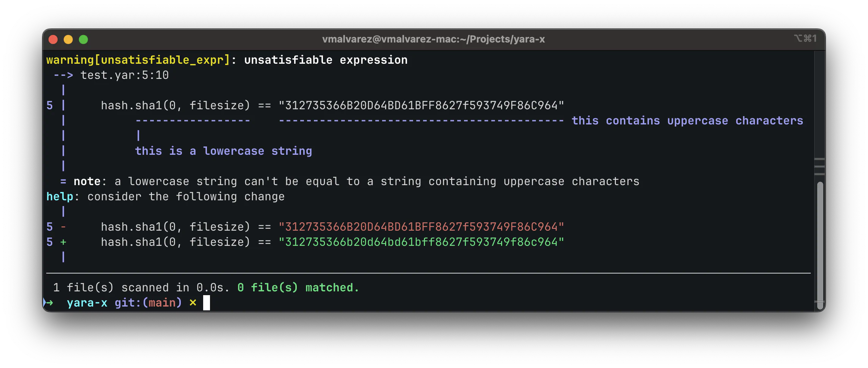This screenshot has width=868, height=368.
Task: Click the green full-screen window button
Action: tap(83, 39)
